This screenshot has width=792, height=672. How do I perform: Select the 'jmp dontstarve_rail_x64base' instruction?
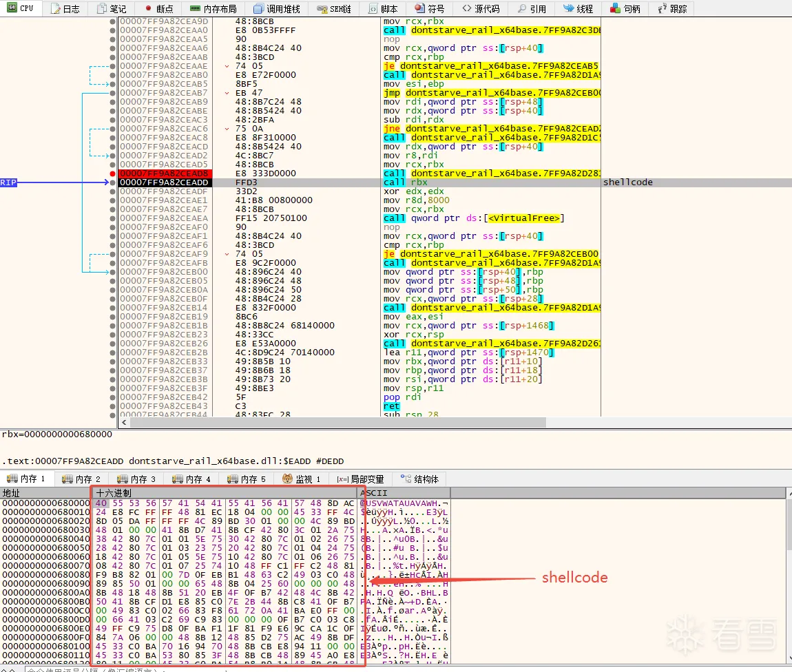coord(492,93)
